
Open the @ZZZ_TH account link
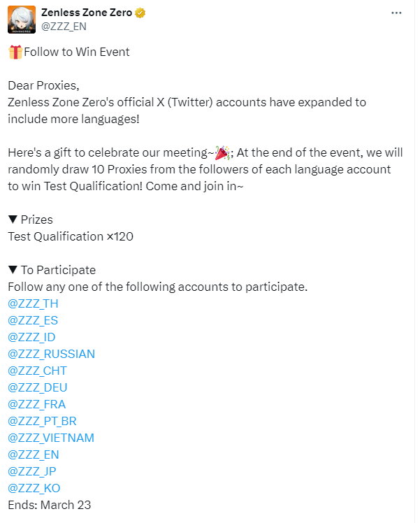point(33,303)
